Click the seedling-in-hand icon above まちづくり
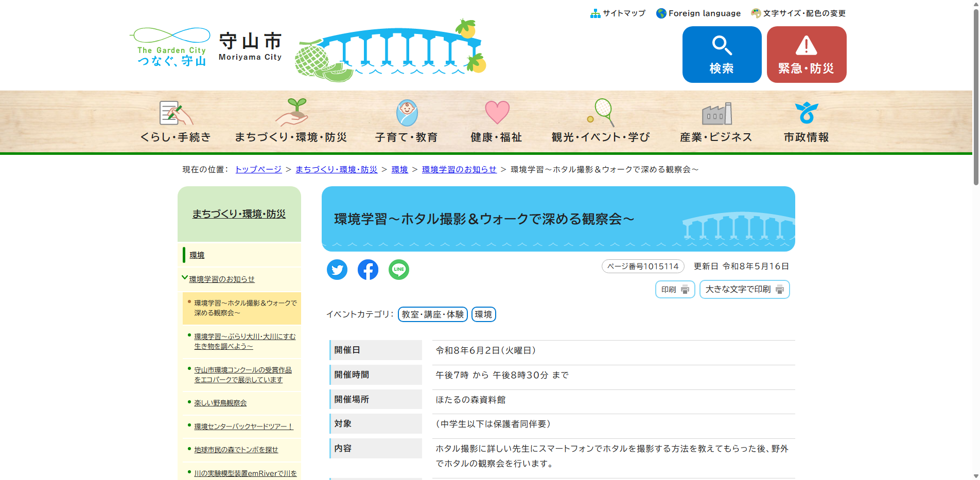The width and height of the screenshot is (980, 480). click(x=292, y=112)
